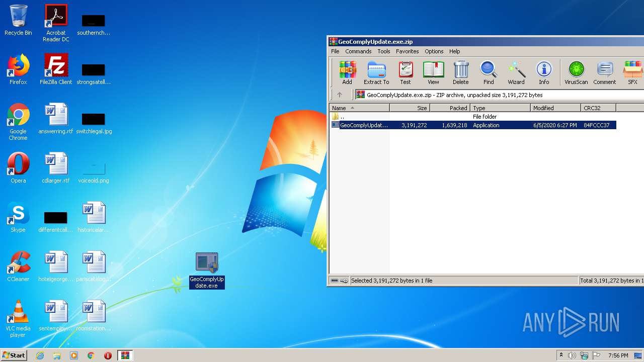Open Opera from the taskbar
The width and height of the screenshot is (644, 362).
(108, 355)
